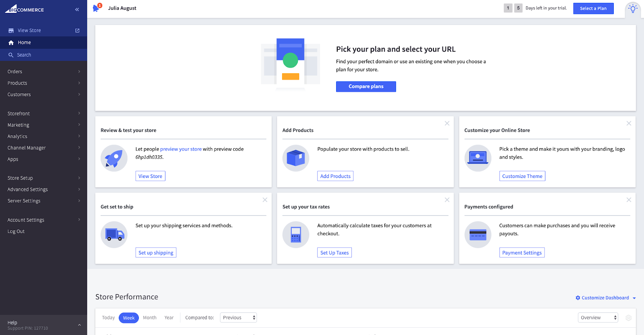Expand the Products menu
The height and width of the screenshot is (335, 644).
pos(43,83)
